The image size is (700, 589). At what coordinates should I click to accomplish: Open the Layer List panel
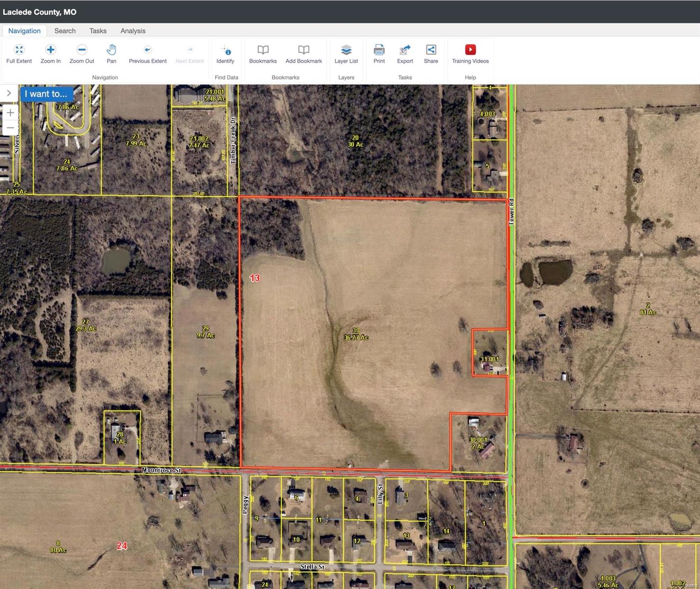pyautogui.click(x=346, y=50)
